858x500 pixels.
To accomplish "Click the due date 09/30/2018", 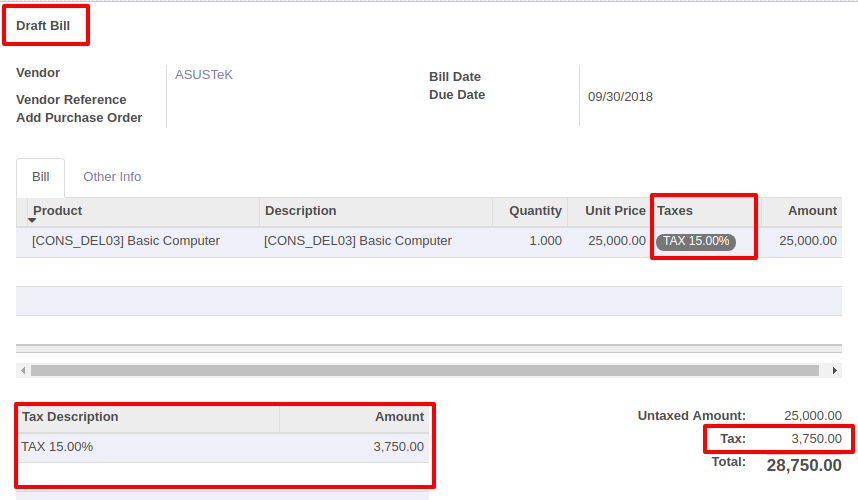I will [620, 97].
